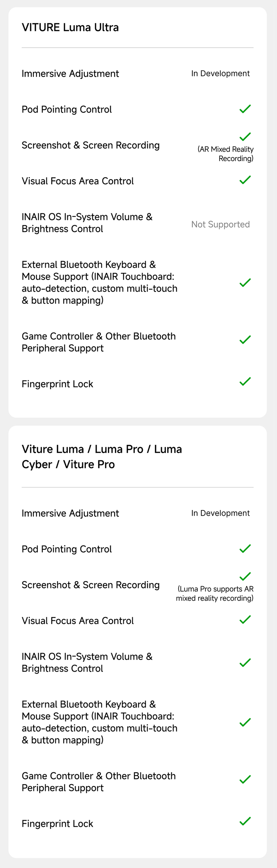Click In Development status in Luma Ultra card
Viewport: 277px width, 868px height.
(x=220, y=73)
